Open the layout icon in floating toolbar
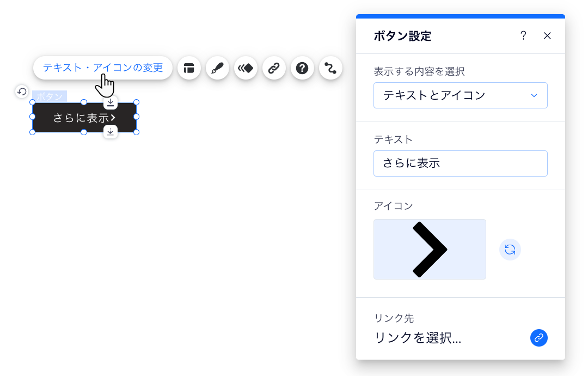 (189, 68)
